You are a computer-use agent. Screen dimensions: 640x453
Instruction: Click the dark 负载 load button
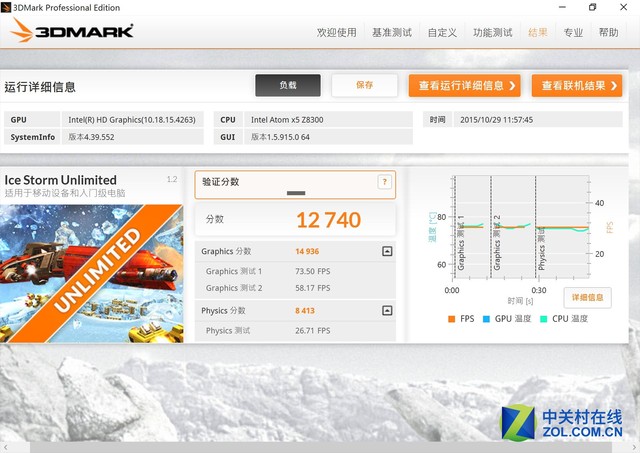288,86
